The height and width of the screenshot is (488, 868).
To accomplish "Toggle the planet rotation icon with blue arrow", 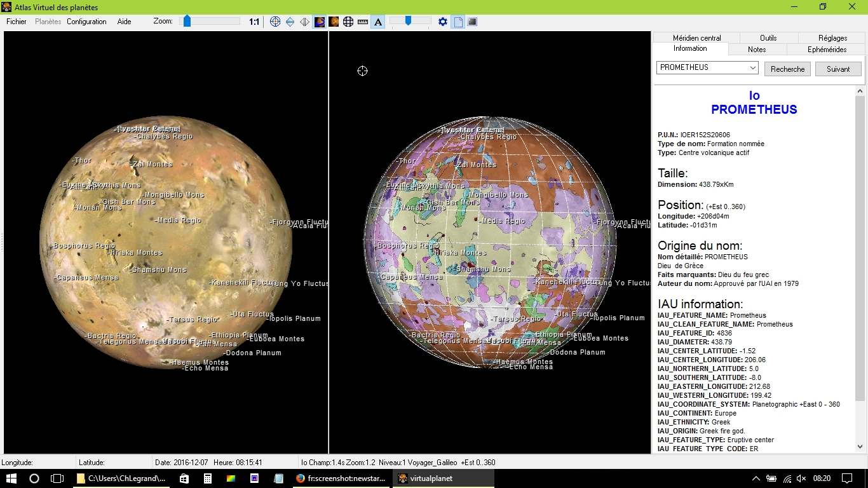I will coord(320,22).
